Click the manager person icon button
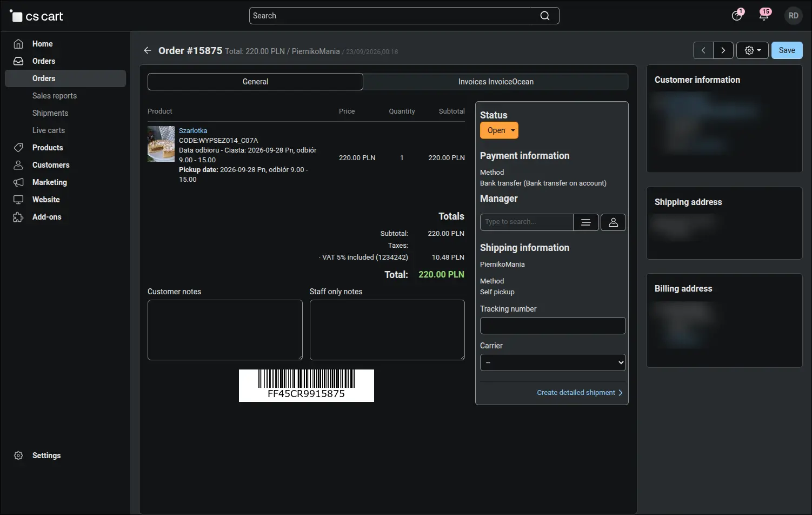 [x=614, y=222]
